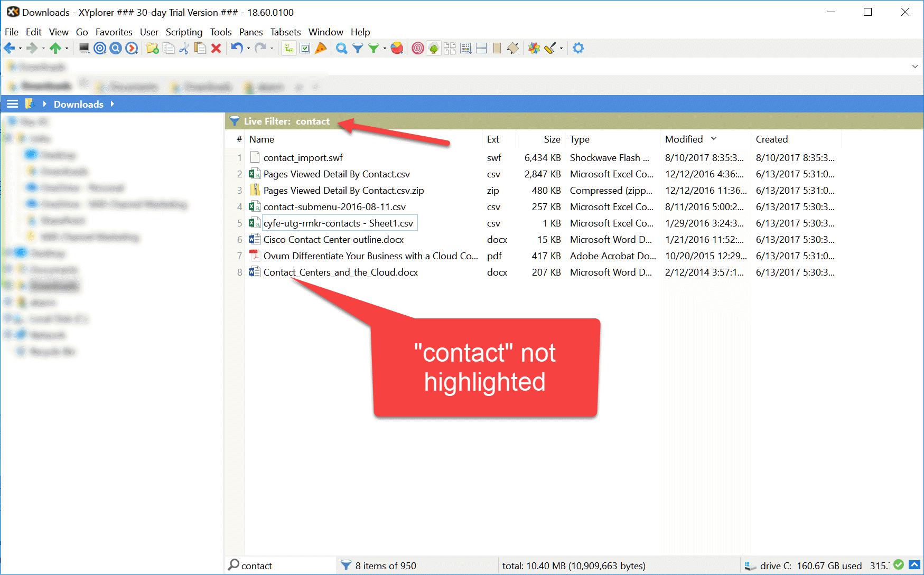
Task: Open the Back button history dropdown
Action: (20, 49)
